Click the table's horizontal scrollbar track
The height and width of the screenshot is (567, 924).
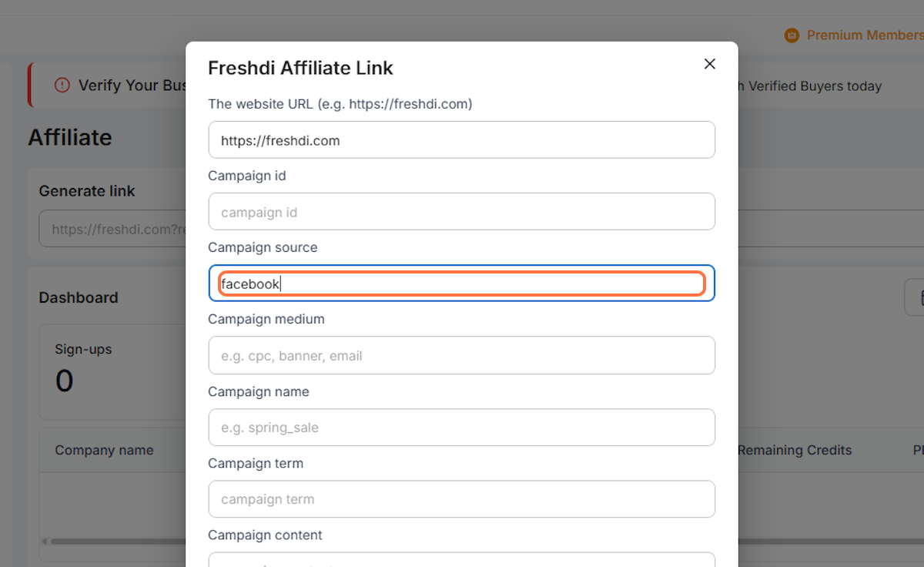[115, 541]
